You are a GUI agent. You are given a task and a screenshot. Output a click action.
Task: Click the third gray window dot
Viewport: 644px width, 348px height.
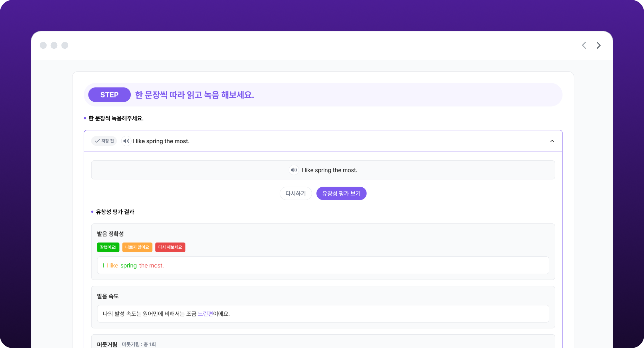pos(65,45)
